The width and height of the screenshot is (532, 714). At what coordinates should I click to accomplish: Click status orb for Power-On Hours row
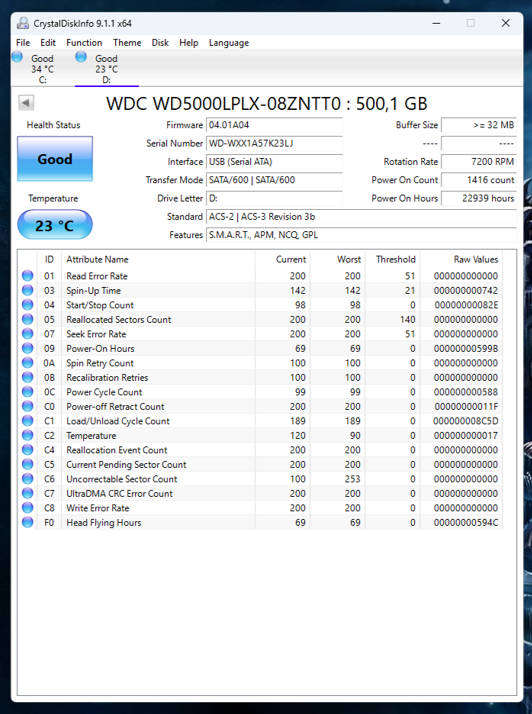point(27,348)
